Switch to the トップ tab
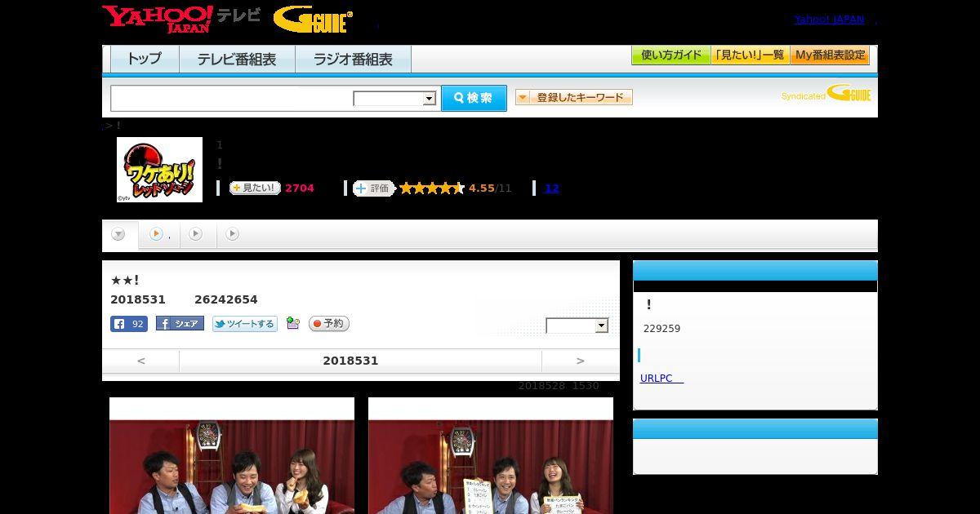This screenshot has width=980, height=514. [145, 59]
